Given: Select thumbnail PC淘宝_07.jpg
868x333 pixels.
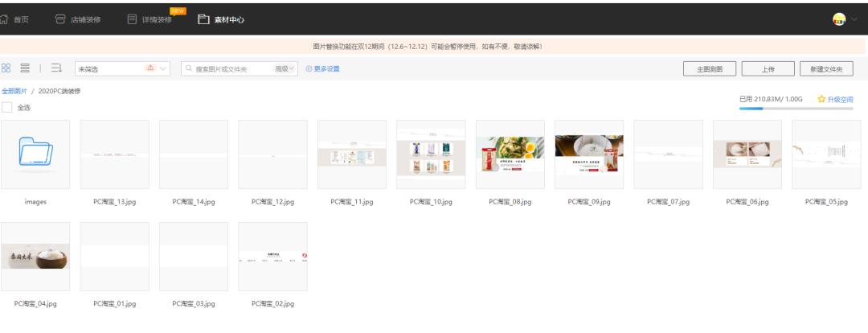Looking at the screenshot, I should [x=668, y=154].
